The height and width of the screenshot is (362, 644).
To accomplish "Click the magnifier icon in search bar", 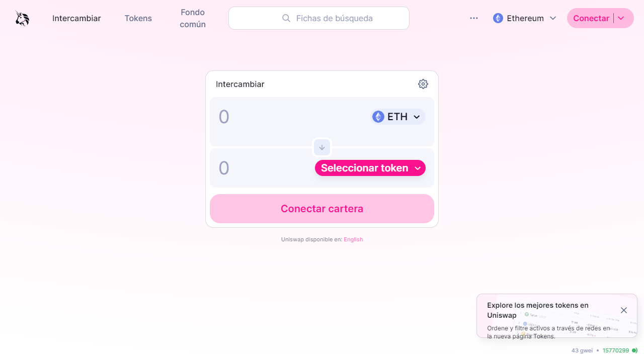I will (x=286, y=18).
